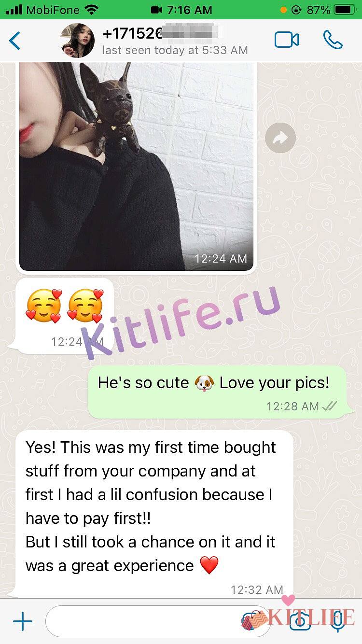Viewport: 362px width, 644px height.
Task: Start a video call with the contact
Action: 287,40
